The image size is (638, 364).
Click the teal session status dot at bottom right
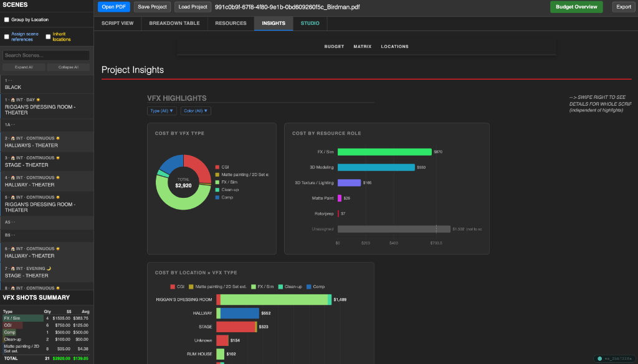click(599, 358)
